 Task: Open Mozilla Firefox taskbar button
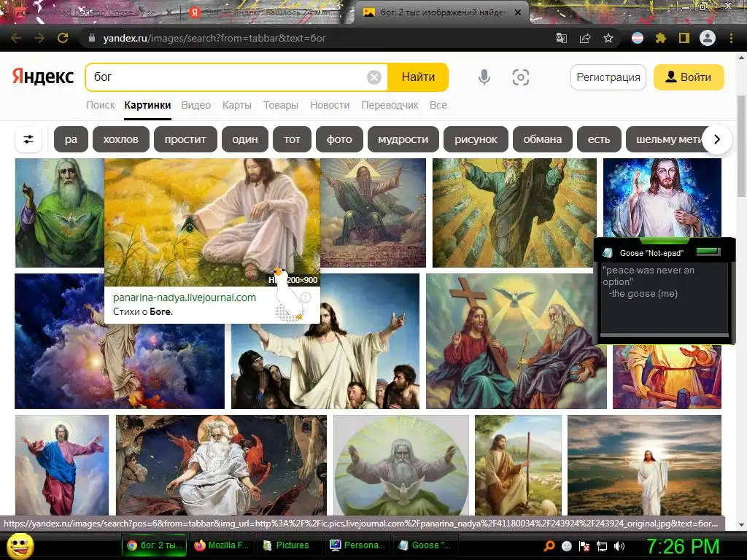coord(222,545)
